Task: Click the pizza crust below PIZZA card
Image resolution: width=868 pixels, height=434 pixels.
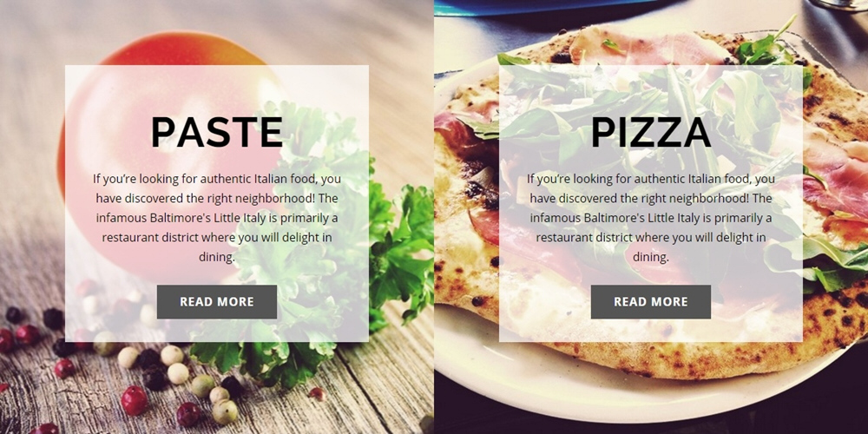Action: 664,360
